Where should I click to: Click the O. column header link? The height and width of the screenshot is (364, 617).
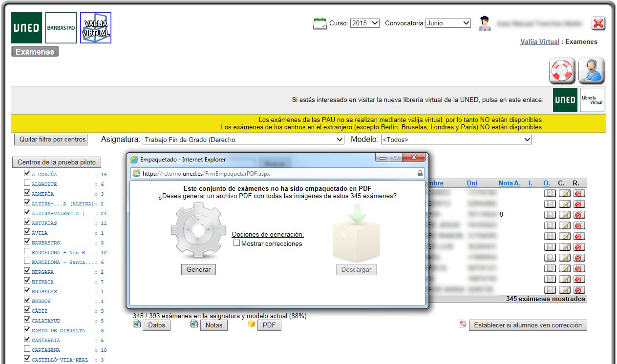pos(547,183)
